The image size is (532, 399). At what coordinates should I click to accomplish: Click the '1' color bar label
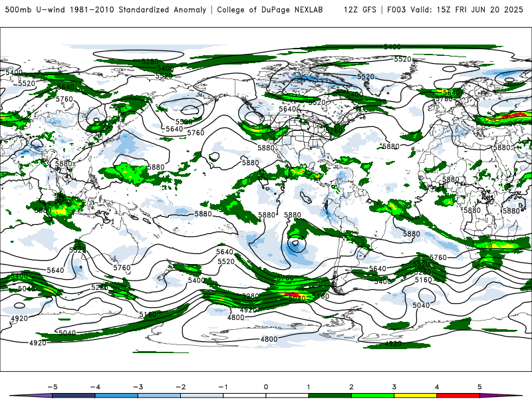tap(309, 387)
